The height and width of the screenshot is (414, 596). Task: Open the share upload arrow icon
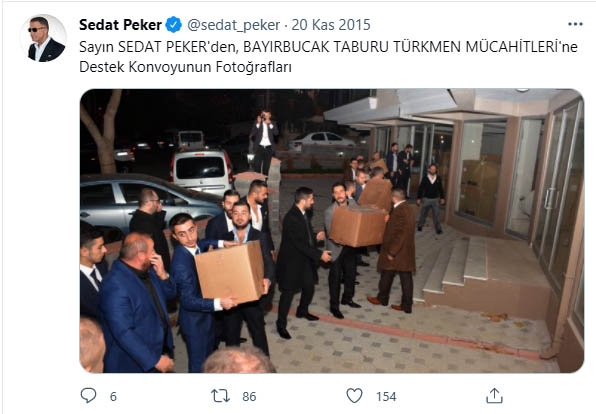tap(494, 396)
